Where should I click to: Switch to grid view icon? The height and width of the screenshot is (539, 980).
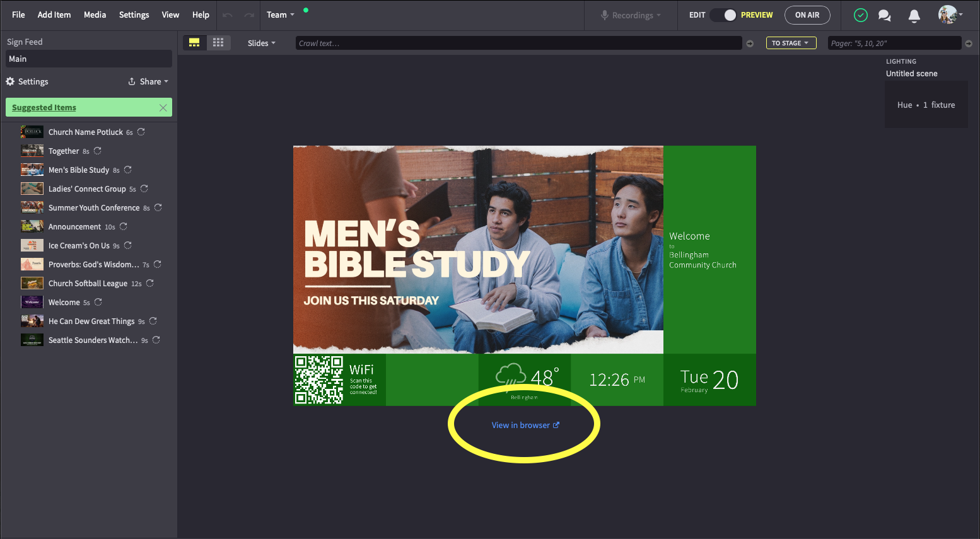click(218, 43)
